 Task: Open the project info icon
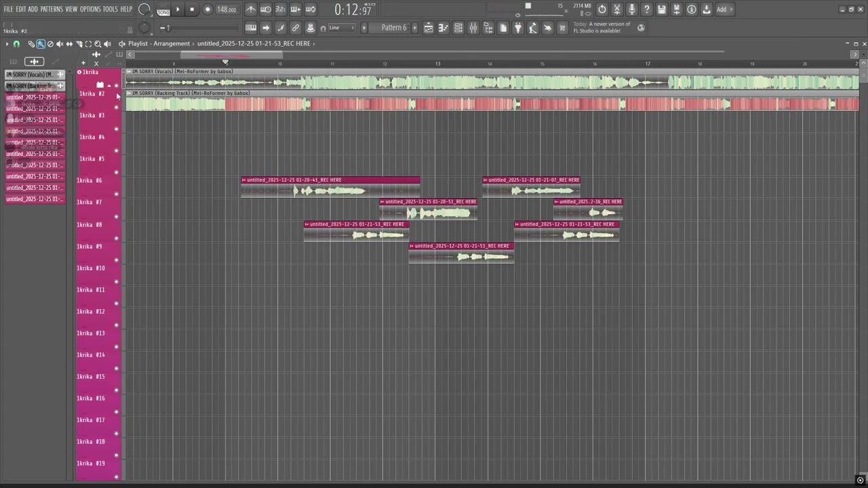[692, 9]
